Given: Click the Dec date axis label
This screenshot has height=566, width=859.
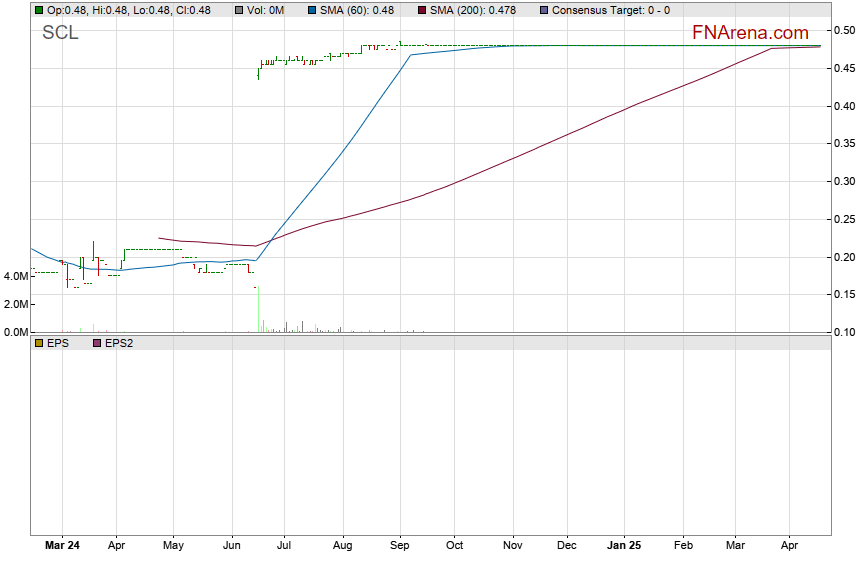Looking at the screenshot, I should (567, 548).
